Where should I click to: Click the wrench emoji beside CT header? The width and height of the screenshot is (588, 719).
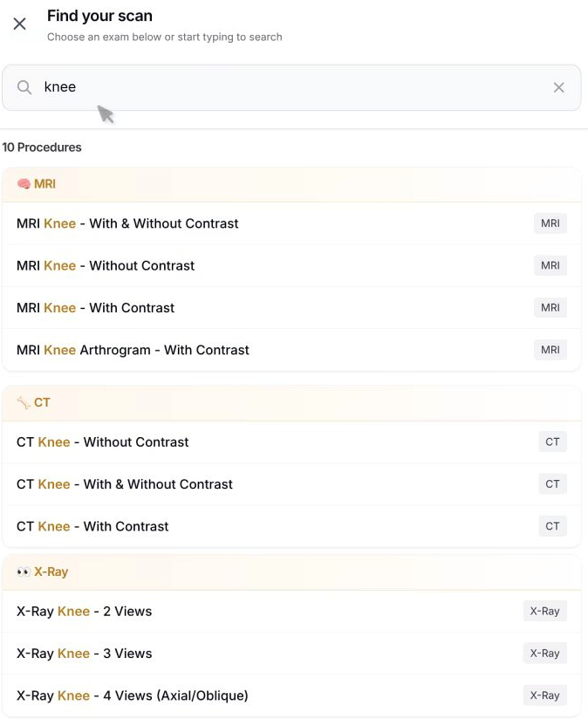20,402
